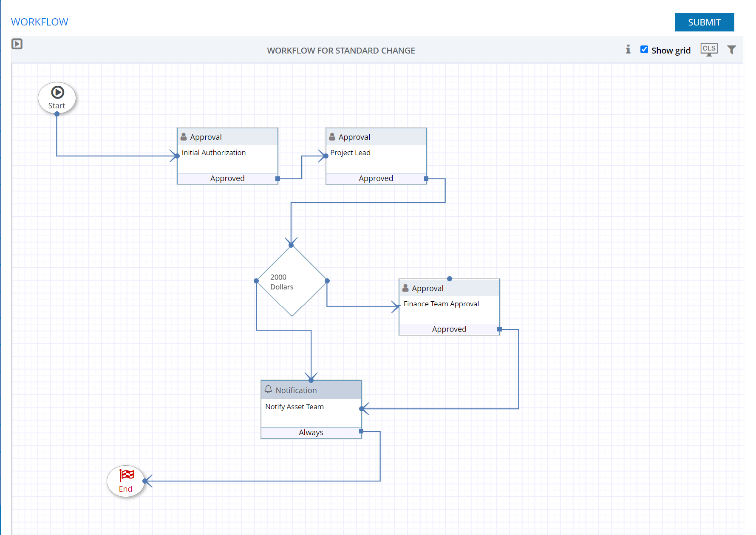Click output connector of Always outcome

click(361, 431)
